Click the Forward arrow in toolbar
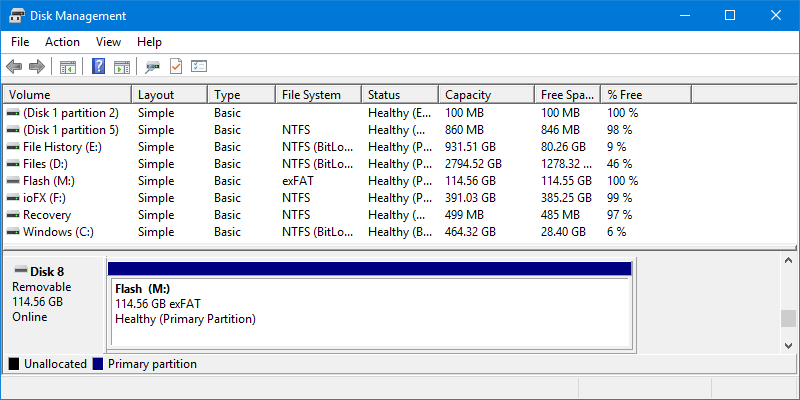Image resolution: width=800 pixels, height=400 pixels. [x=37, y=67]
